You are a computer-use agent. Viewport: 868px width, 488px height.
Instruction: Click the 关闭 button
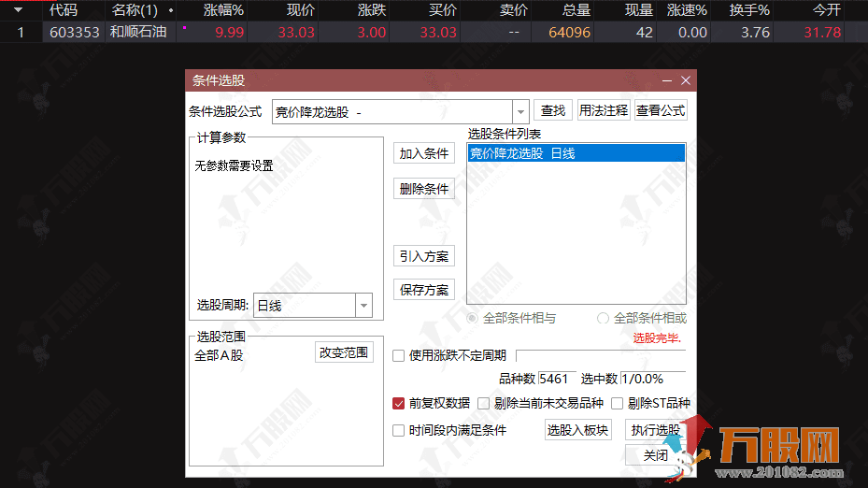point(655,455)
